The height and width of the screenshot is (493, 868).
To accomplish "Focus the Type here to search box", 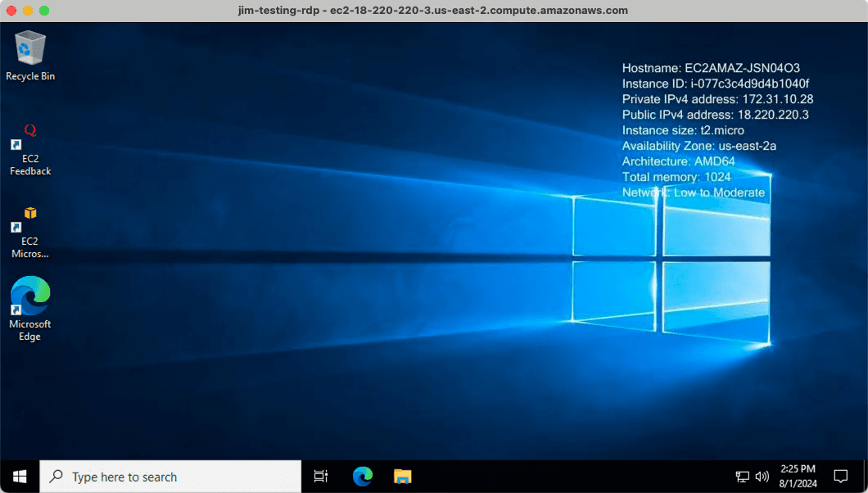I will point(170,477).
